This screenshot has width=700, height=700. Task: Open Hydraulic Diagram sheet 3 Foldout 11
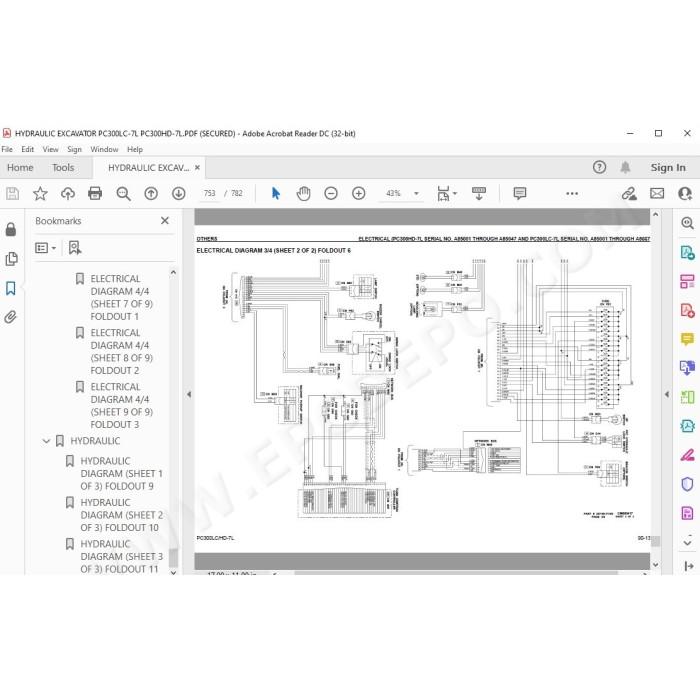121,557
